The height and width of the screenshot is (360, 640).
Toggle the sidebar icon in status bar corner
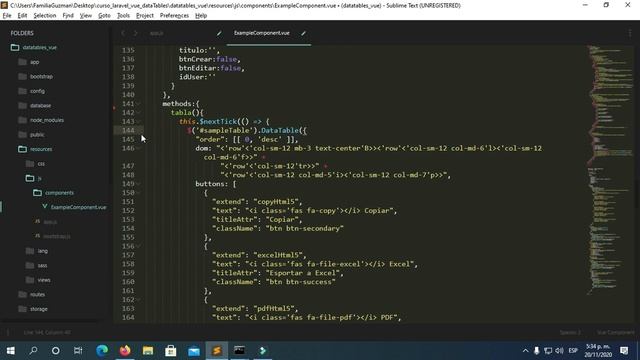tap(7, 332)
